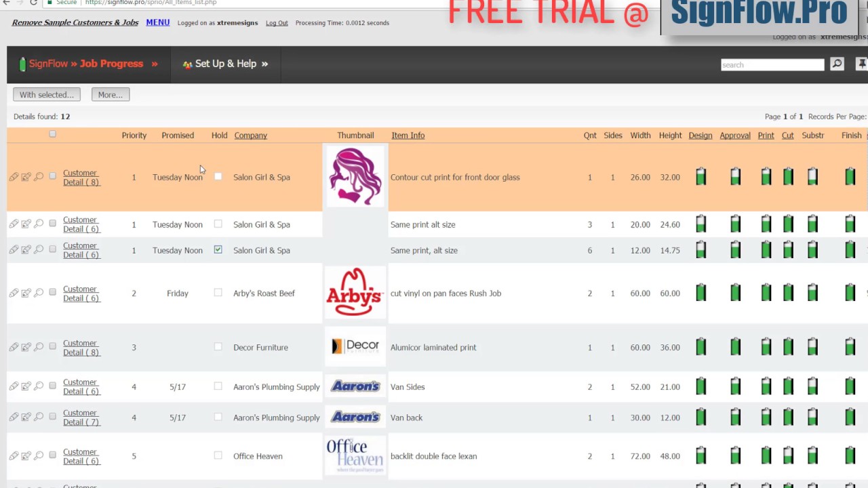The width and height of the screenshot is (868, 488).
Task: Click the search magnifier button beside search box
Action: [x=837, y=64]
